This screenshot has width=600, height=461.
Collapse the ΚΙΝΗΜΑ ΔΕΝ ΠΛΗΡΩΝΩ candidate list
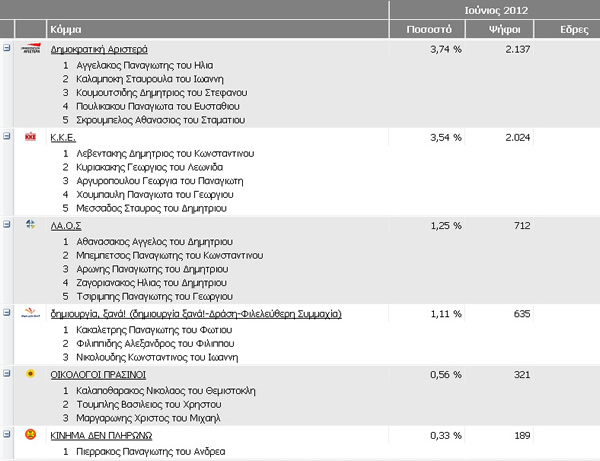click(x=7, y=434)
